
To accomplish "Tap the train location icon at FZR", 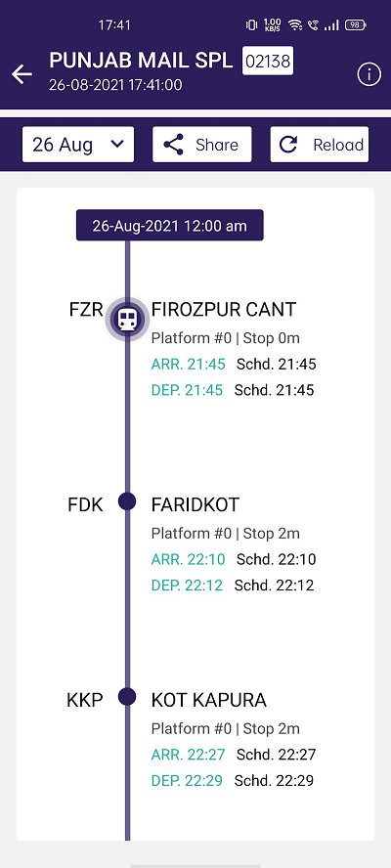I will click(x=127, y=318).
